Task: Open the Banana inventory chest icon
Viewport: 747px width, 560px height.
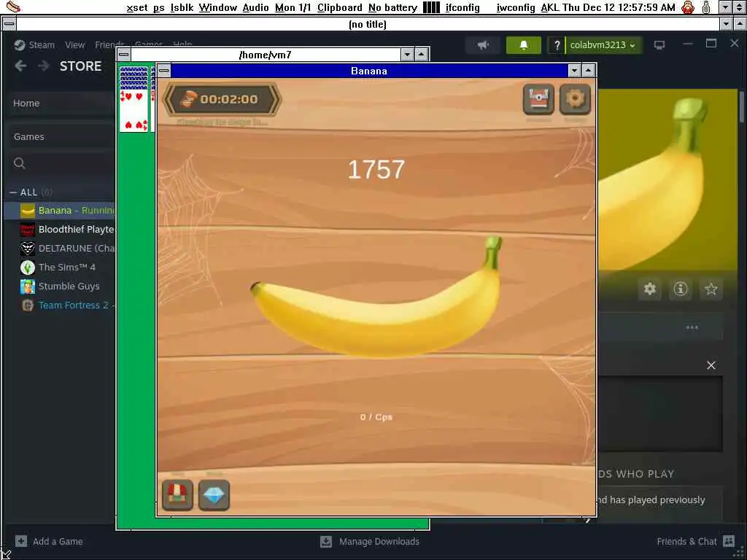Action: [538, 99]
